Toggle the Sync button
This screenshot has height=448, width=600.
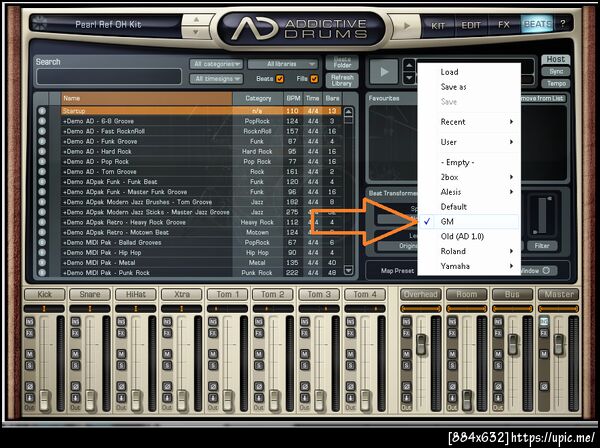pyautogui.click(x=556, y=72)
